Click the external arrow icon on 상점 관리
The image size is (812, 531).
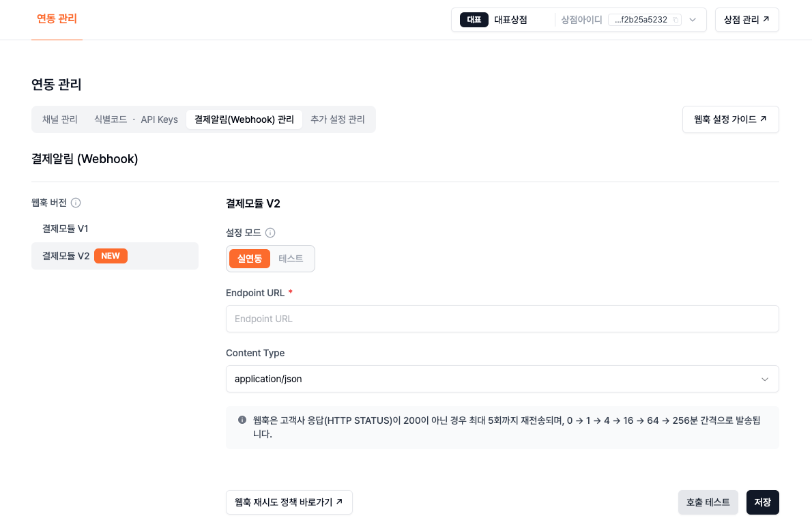click(766, 19)
